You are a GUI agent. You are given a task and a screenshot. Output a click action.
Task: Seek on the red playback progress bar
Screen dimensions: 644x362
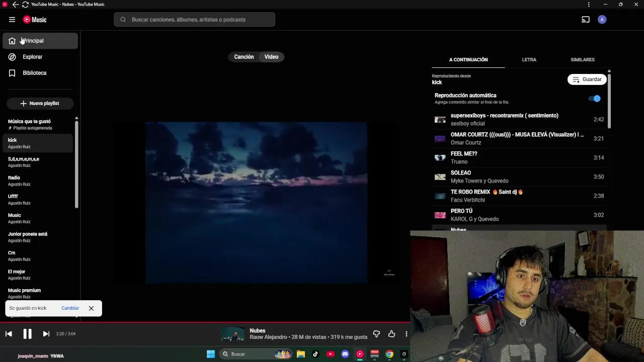coord(205,322)
